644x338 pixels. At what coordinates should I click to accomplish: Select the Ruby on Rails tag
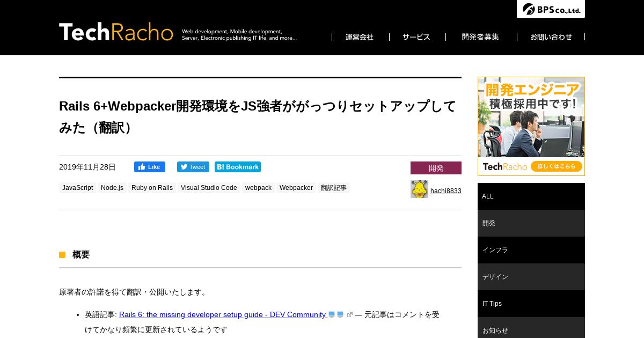[x=152, y=188]
